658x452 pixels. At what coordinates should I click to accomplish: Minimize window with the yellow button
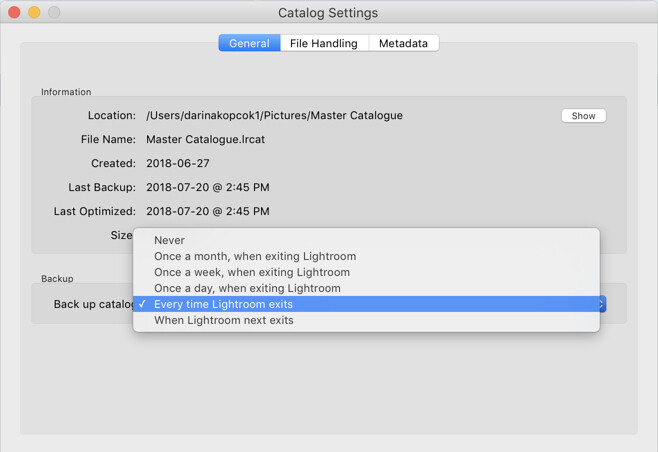pos(34,12)
